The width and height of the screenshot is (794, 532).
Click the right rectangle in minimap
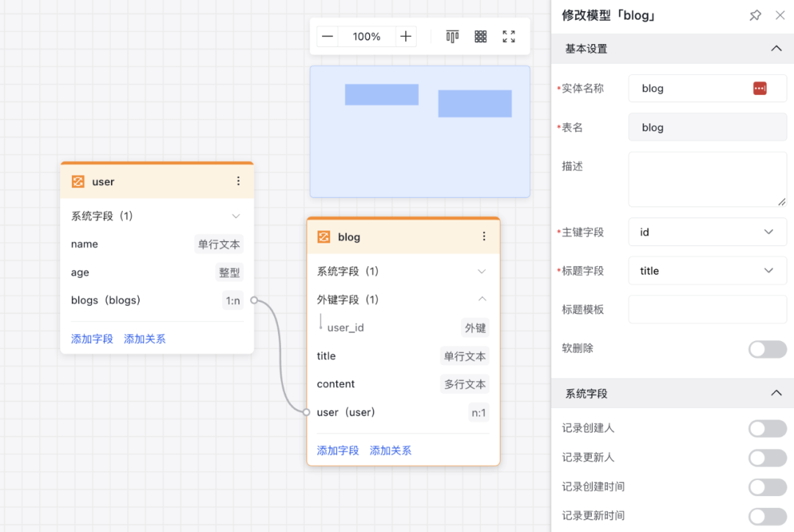[475, 104]
